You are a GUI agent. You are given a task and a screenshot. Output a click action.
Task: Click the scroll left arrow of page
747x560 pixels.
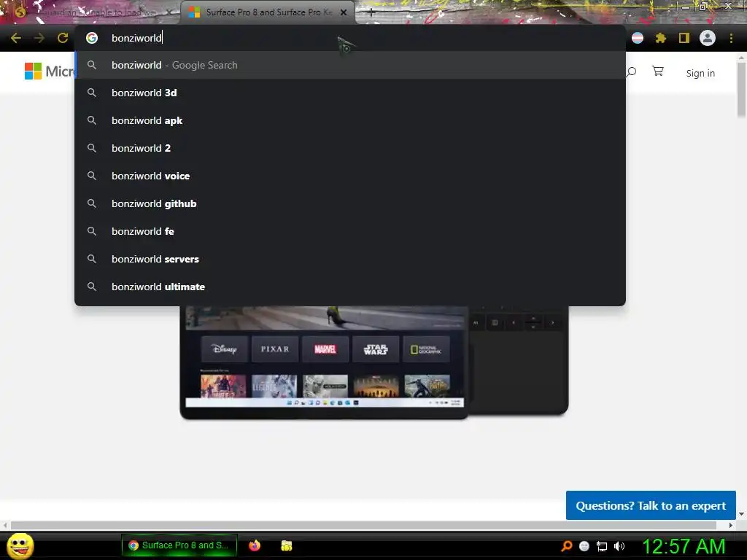[x=5, y=525]
